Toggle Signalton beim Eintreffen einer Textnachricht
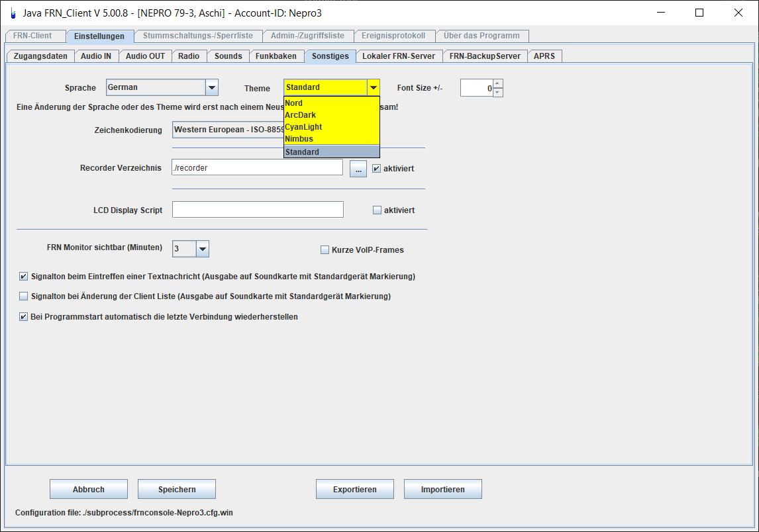The image size is (759, 532). (x=23, y=276)
